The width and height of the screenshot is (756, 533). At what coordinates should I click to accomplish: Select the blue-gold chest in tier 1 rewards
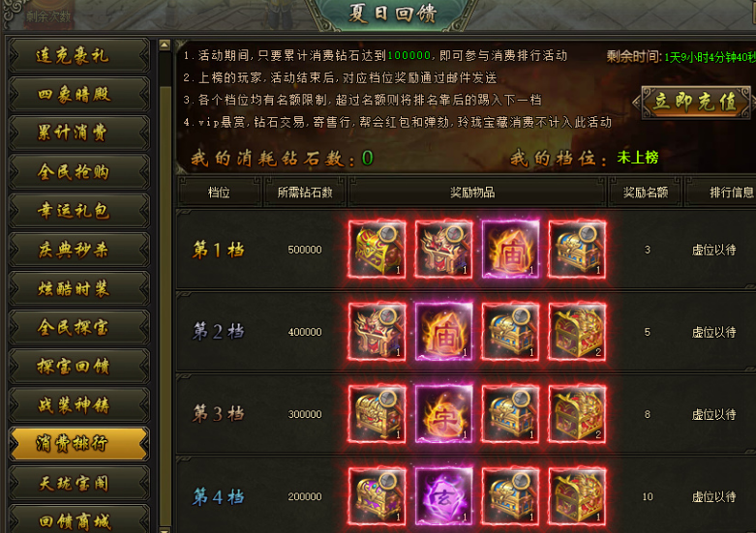[577, 250]
